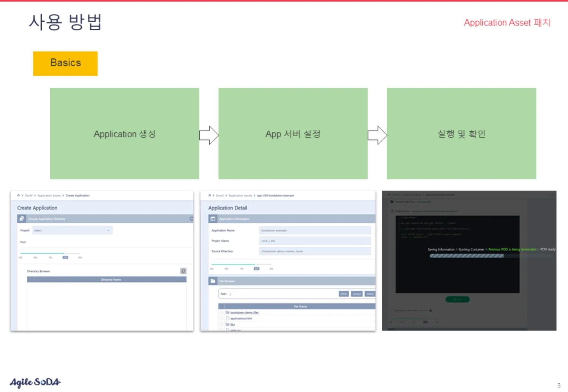This screenshot has width=568, height=392.
Task: Click the Saving Information status text
Action: point(441,249)
